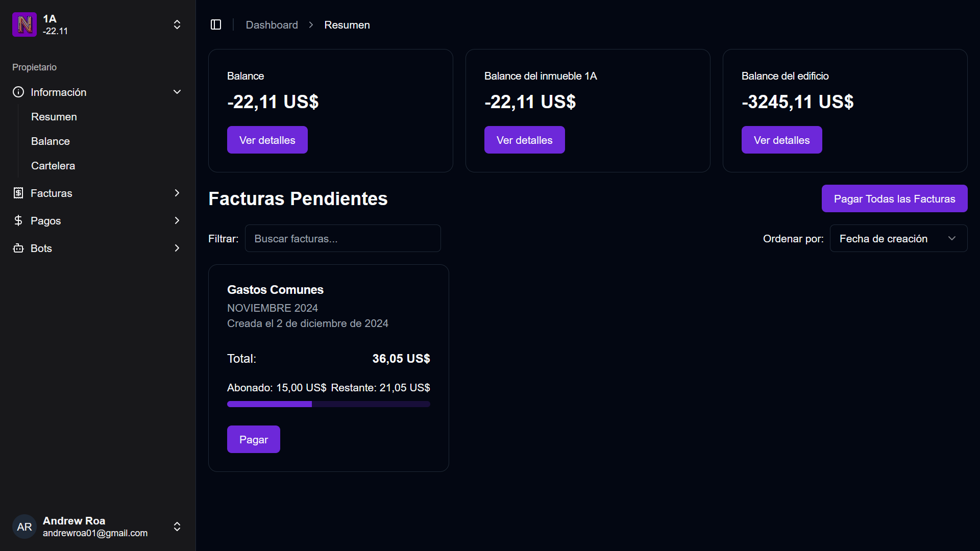Screen dimensions: 980x551
Task: Expand the Facturas submenu chevron
Action: 177,193
